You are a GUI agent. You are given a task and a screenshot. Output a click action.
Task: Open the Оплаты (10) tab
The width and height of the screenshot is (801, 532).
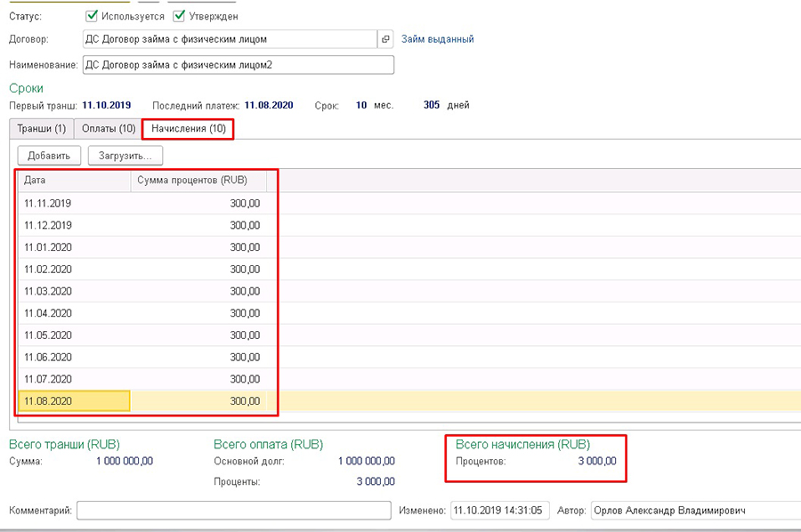click(109, 129)
